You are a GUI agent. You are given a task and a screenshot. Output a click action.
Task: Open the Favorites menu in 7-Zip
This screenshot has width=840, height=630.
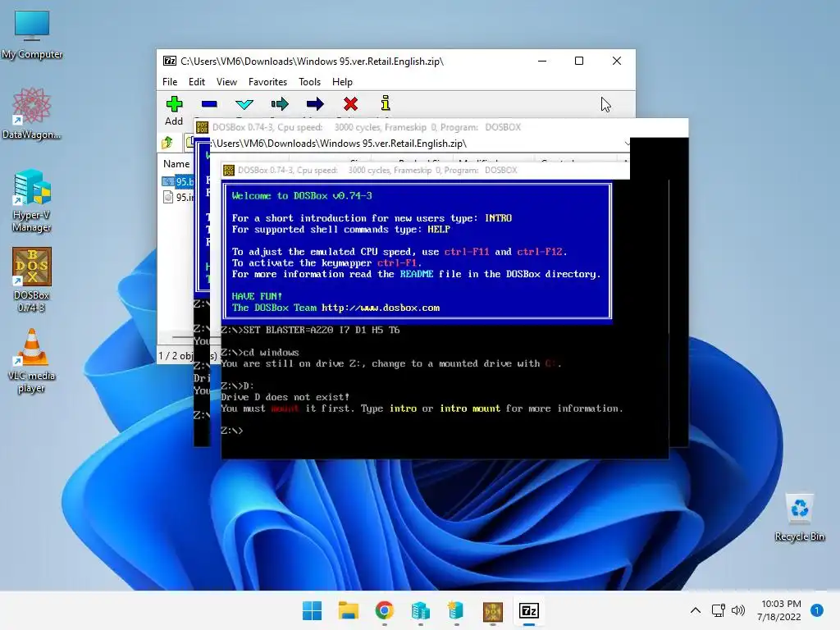pos(268,82)
